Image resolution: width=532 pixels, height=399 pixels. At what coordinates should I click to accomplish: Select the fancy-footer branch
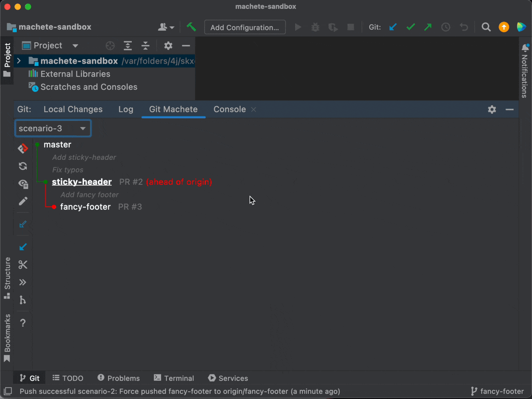click(85, 207)
